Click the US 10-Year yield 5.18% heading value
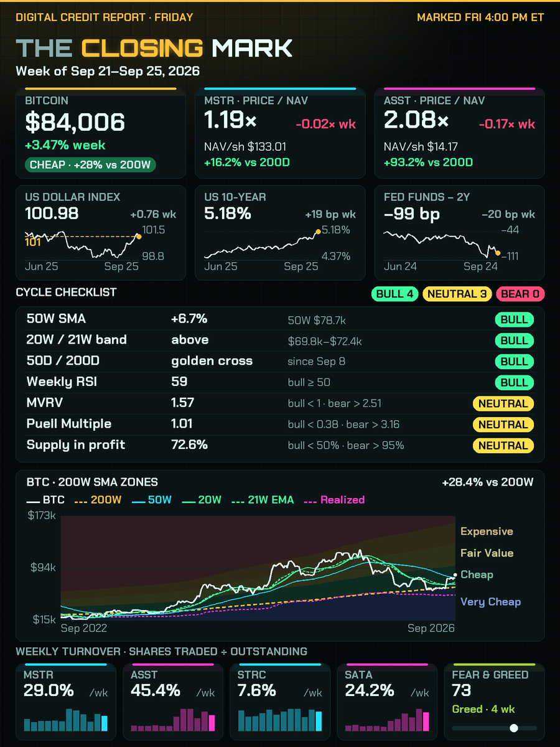Viewport: 560px width, 747px height. 228,214
